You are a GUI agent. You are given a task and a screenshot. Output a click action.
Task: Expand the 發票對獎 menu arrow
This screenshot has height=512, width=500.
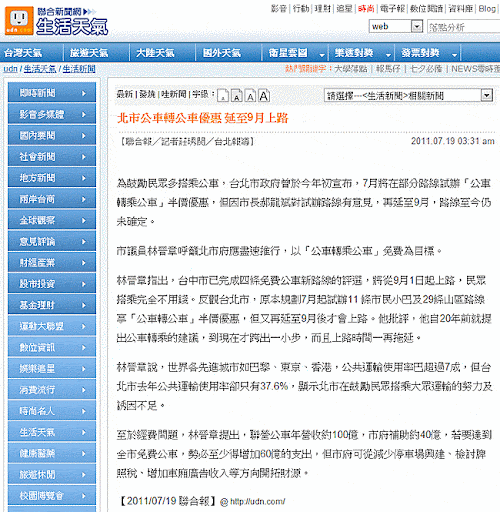454,54
